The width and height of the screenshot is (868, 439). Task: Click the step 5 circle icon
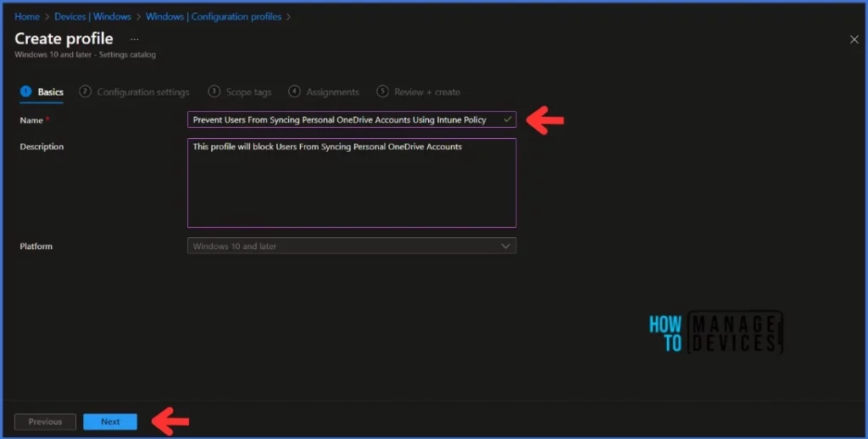pyautogui.click(x=382, y=92)
